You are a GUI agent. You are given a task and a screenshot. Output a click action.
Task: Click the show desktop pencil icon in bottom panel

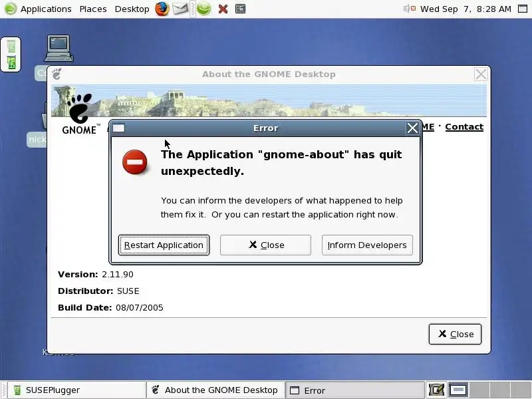click(x=436, y=390)
